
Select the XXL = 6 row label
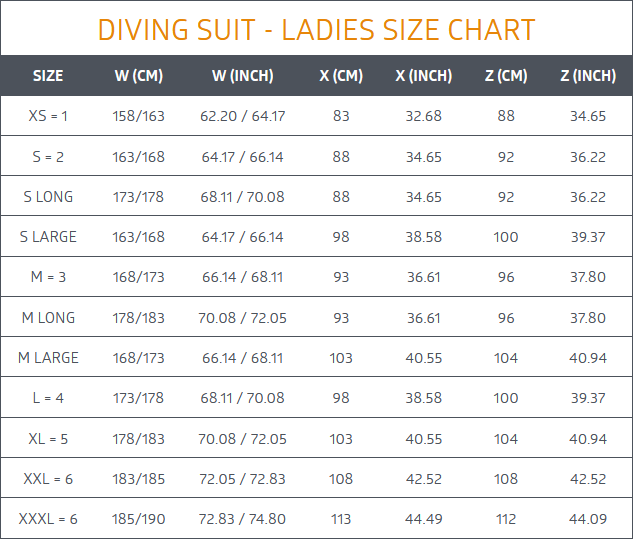48,479
